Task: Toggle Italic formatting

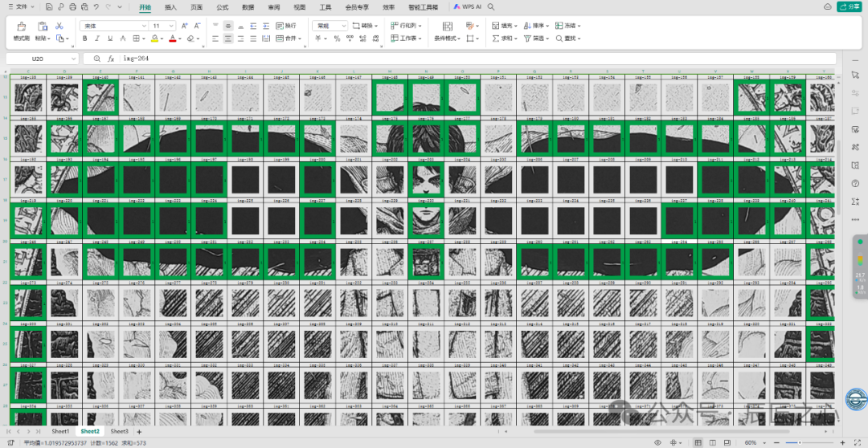Action: (97, 39)
